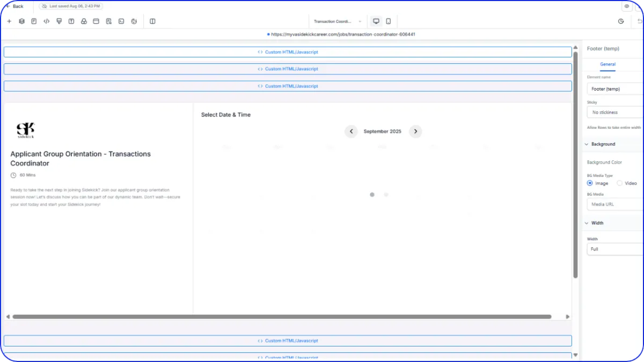
Task: Click the forms F icon in toolbar
Action: coord(34,21)
